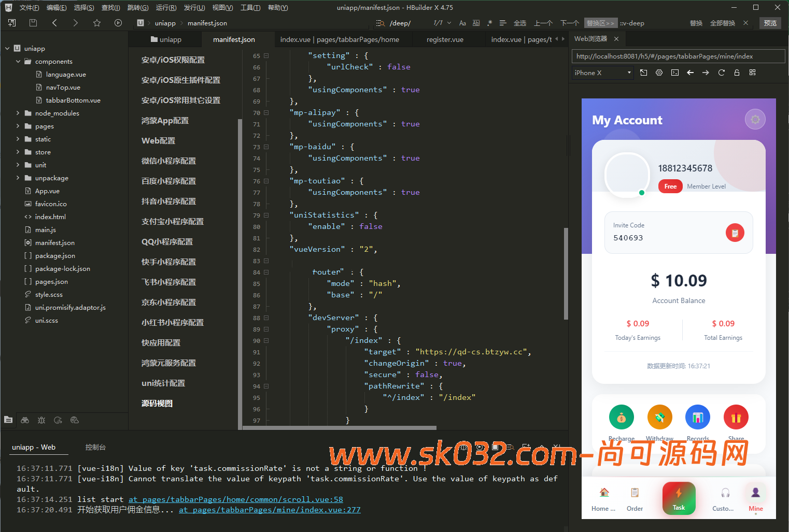Follow the scroll.vue:58 console link

click(236, 499)
